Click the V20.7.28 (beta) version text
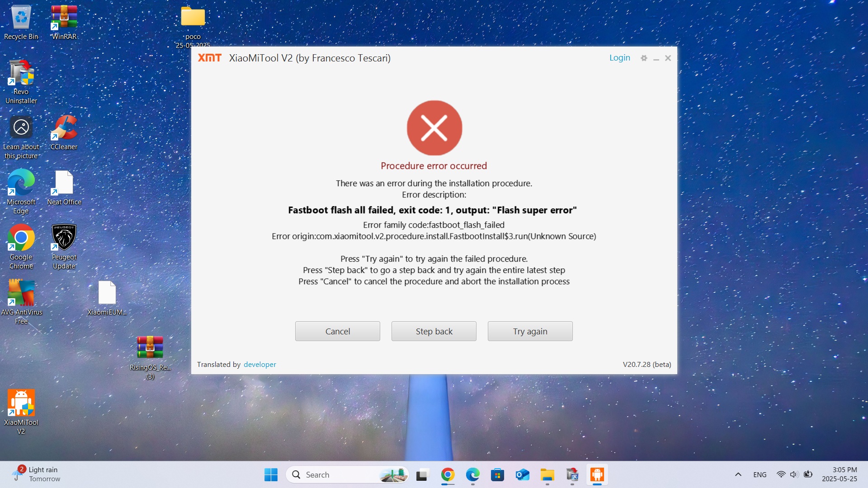This screenshot has height=488, width=868. pyautogui.click(x=647, y=364)
